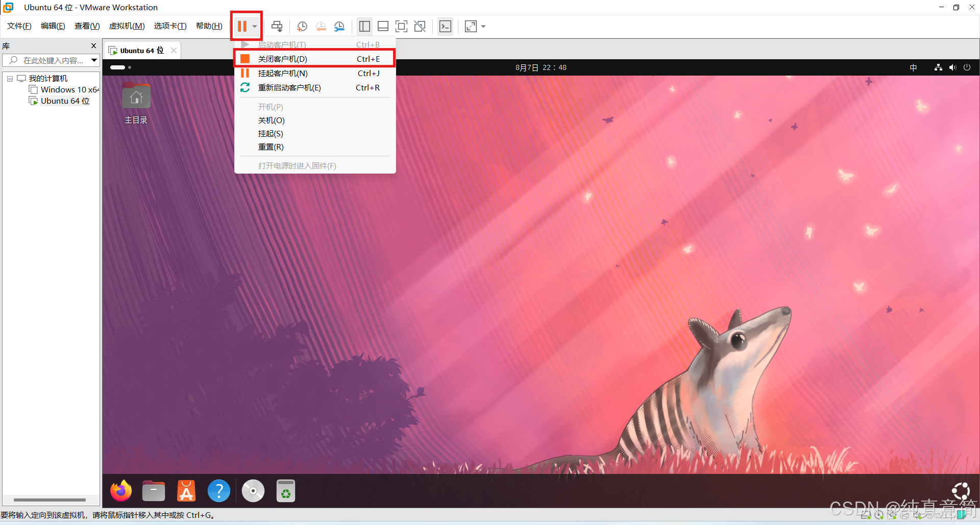Launch Firefox from the Ubuntu dock
Image resolution: width=980 pixels, height=525 pixels.
tap(121, 491)
